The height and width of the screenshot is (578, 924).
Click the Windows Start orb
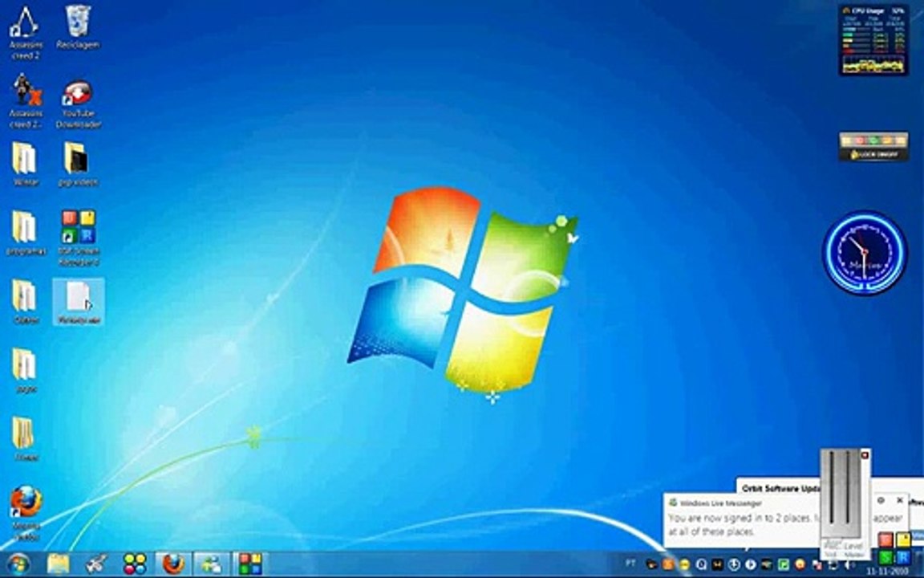(x=18, y=565)
